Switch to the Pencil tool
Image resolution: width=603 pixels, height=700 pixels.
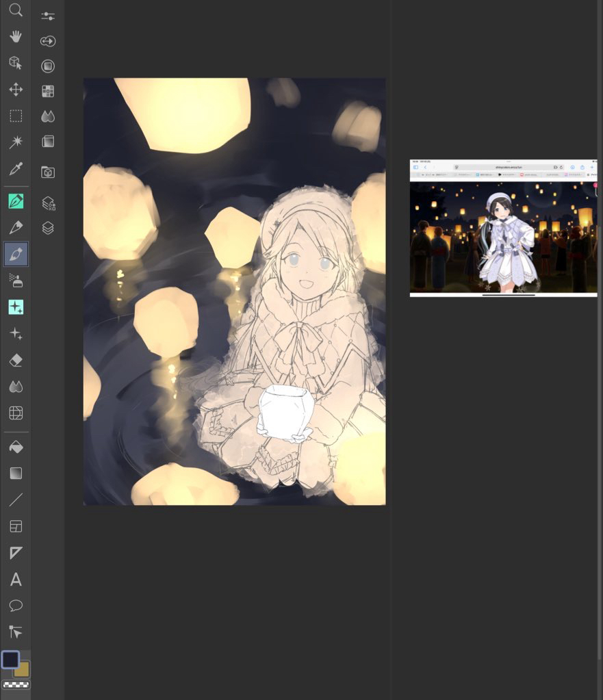(x=15, y=227)
